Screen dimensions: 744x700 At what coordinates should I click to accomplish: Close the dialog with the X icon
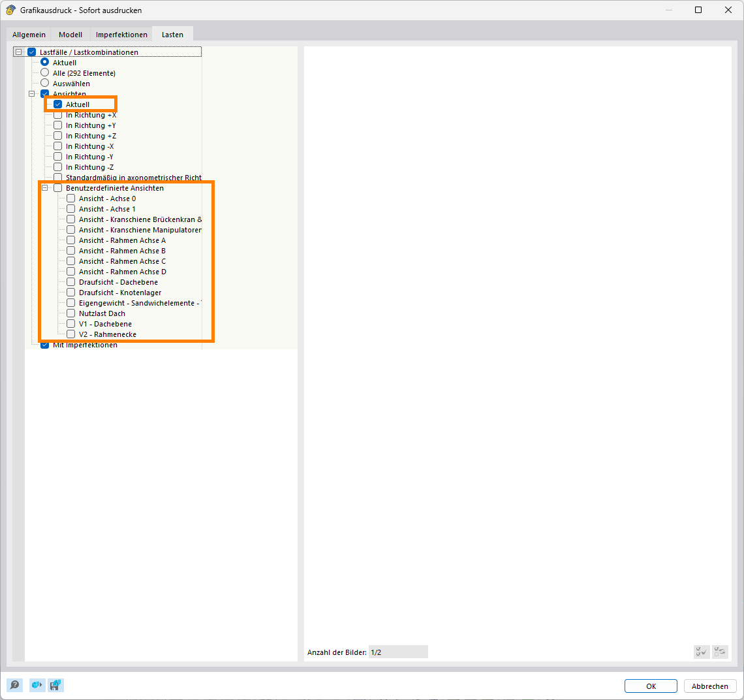click(x=728, y=10)
